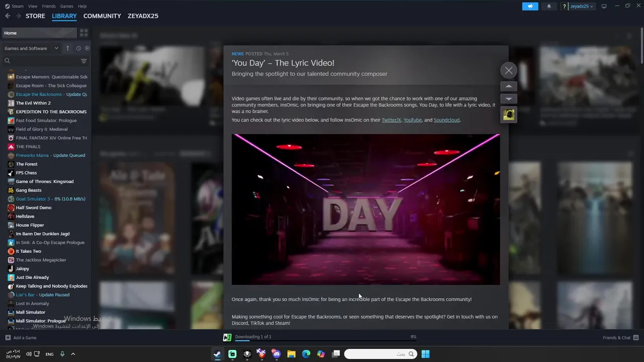Click taskbar search box
Image resolution: width=644 pixels, height=362 pixels.
coord(381,354)
